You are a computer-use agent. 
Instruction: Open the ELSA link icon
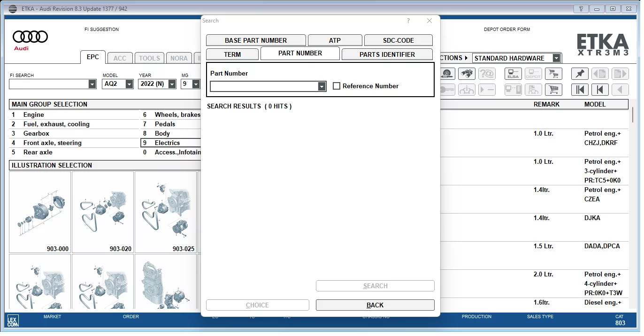click(513, 74)
